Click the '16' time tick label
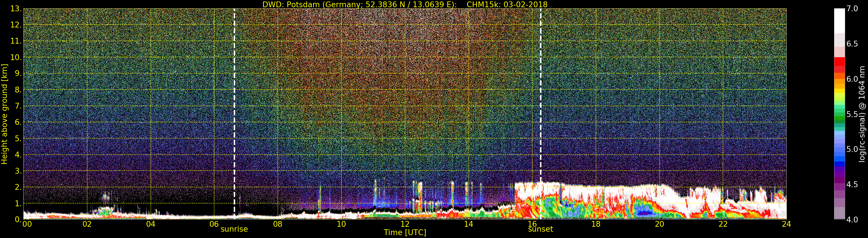Screen dimensions: 868x238 coord(532,224)
